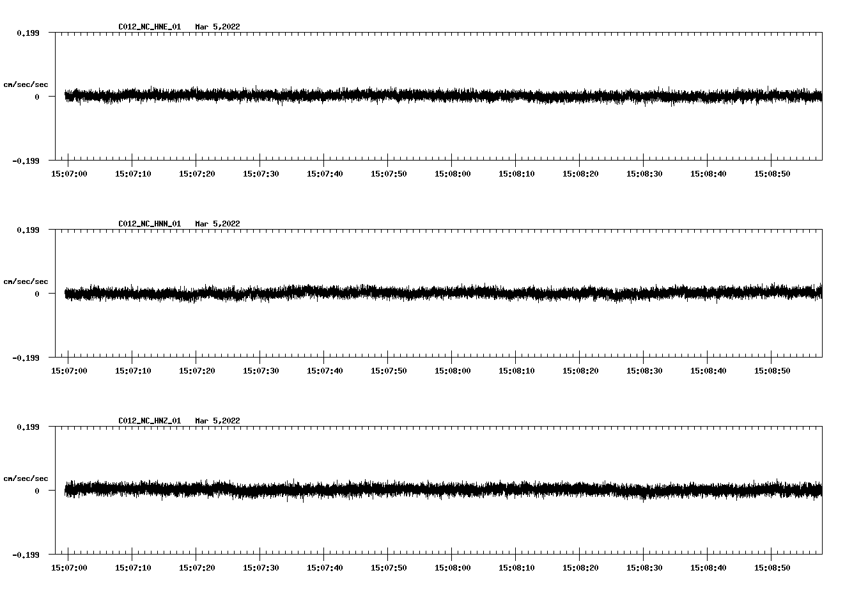Click the -0.199 lower limit on HNZ plot
The height and width of the screenshot is (591, 868).
click(26, 555)
